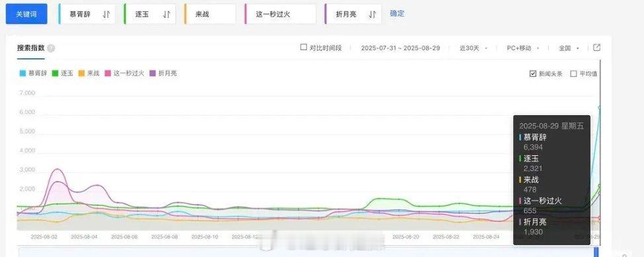
Task: Click tooltip value 655 for 这一秒过火
Action: (x=530, y=211)
